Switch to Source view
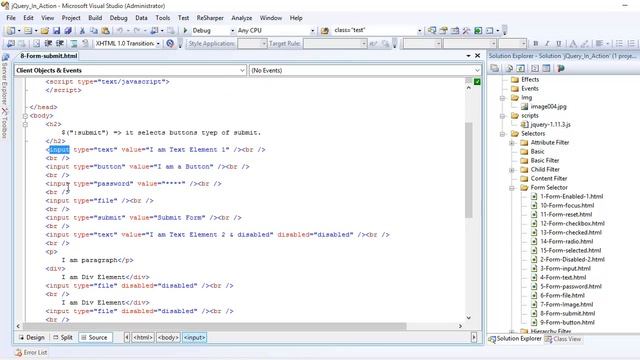This screenshot has width=640, height=360. click(x=94, y=338)
